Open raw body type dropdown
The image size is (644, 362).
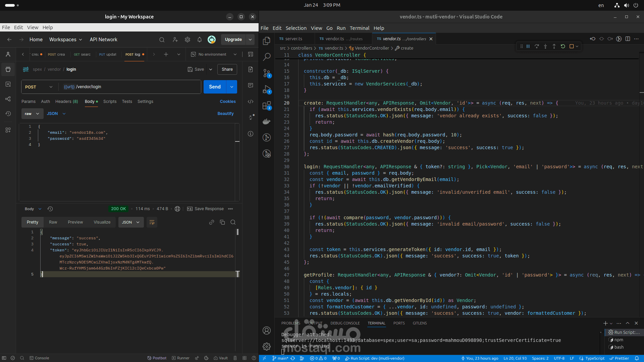(32, 114)
